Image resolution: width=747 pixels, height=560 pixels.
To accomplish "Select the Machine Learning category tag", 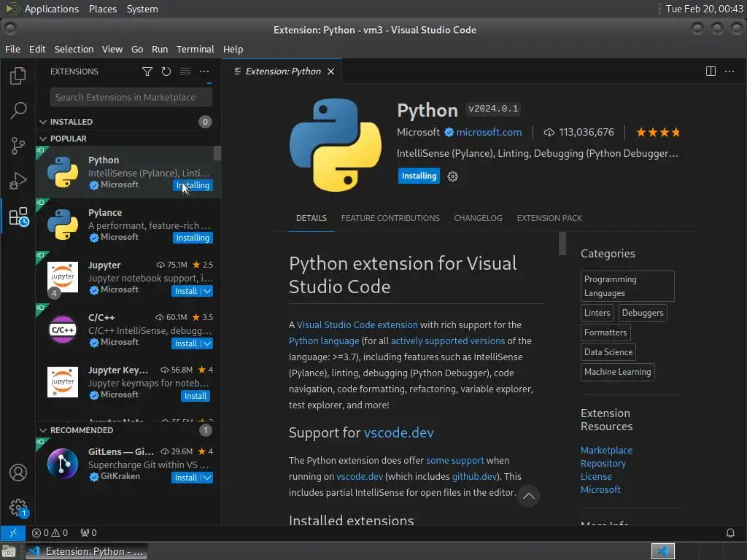I will tap(617, 372).
